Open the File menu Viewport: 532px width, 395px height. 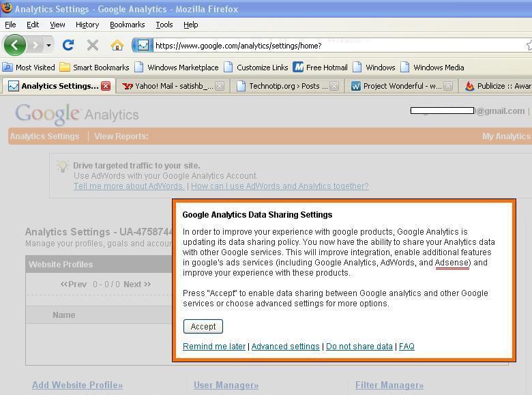tap(10, 25)
